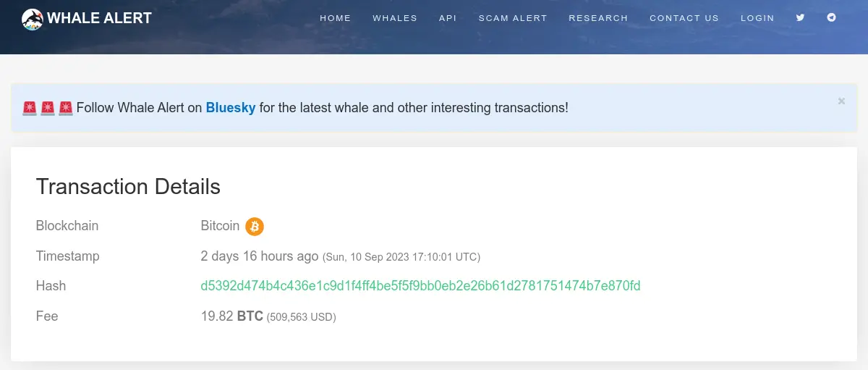Open the Twitter icon in navbar
The width and height of the screenshot is (868, 370).
800,17
